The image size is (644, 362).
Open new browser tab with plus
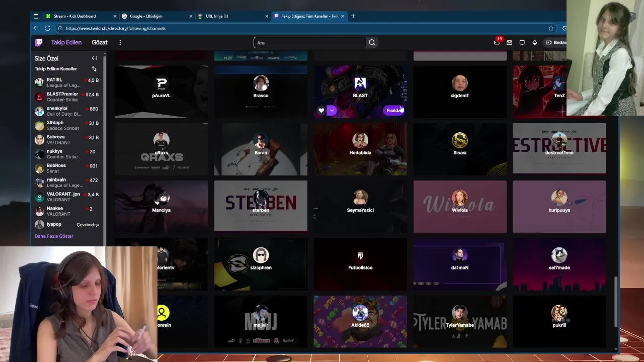(353, 16)
